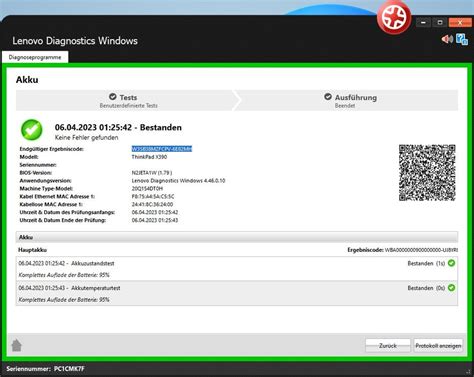Click the highlighted Endgültiger Ergebniscode value
This screenshot has height=377, width=474.
162,149
